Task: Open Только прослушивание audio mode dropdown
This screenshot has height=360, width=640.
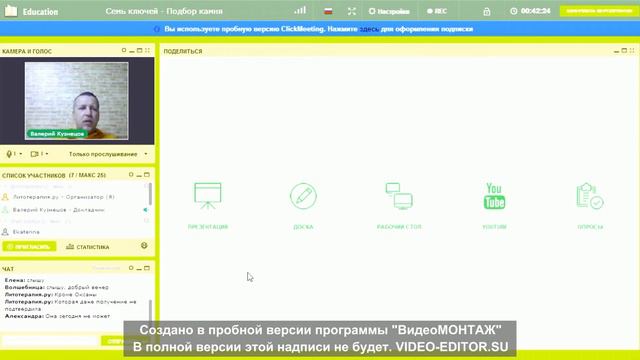Action: (108, 154)
